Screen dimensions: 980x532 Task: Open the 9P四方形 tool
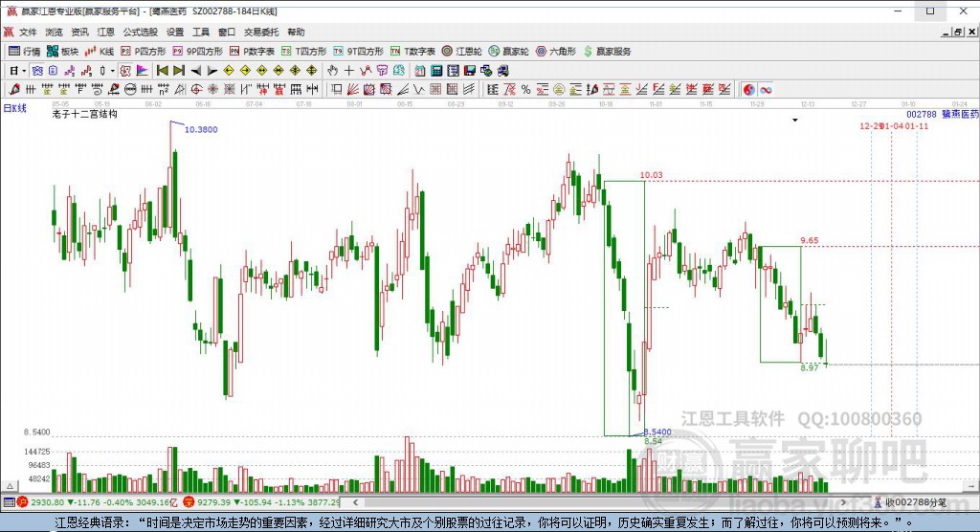(197, 52)
